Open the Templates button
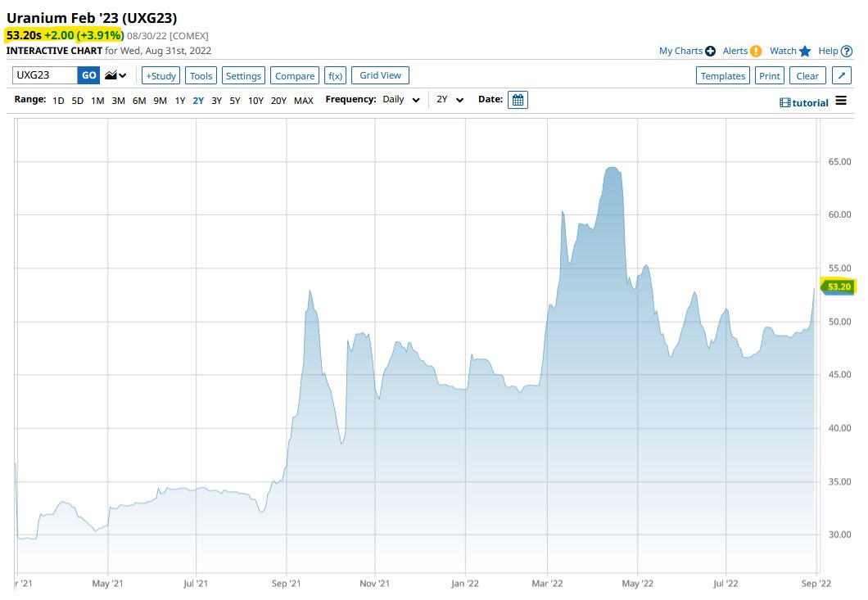Screen dimensions: 868x600 (x=723, y=75)
